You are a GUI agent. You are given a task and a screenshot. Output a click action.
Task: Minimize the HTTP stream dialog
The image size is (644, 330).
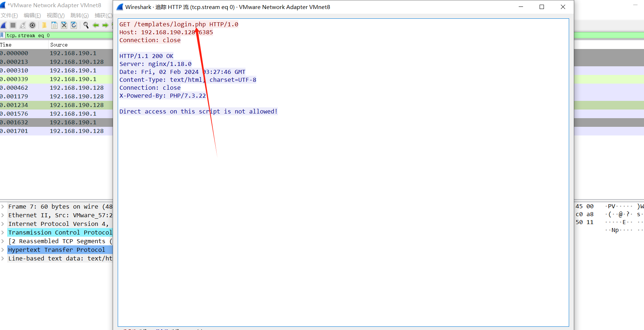click(x=521, y=7)
